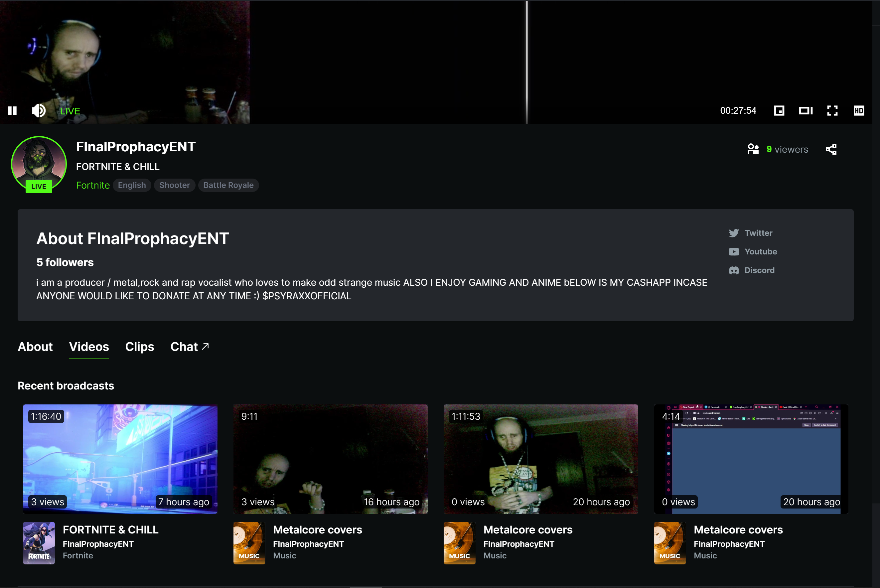The height and width of the screenshot is (588, 880).
Task: Open the 4:14 Metalcore covers thumbnail
Action: tap(751, 459)
